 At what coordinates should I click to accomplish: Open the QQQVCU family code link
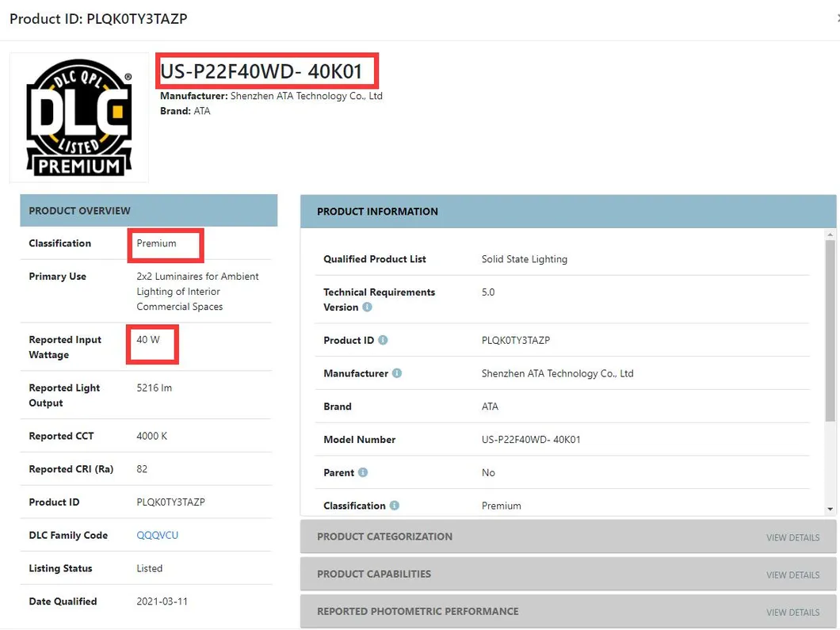pyautogui.click(x=157, y=535)
